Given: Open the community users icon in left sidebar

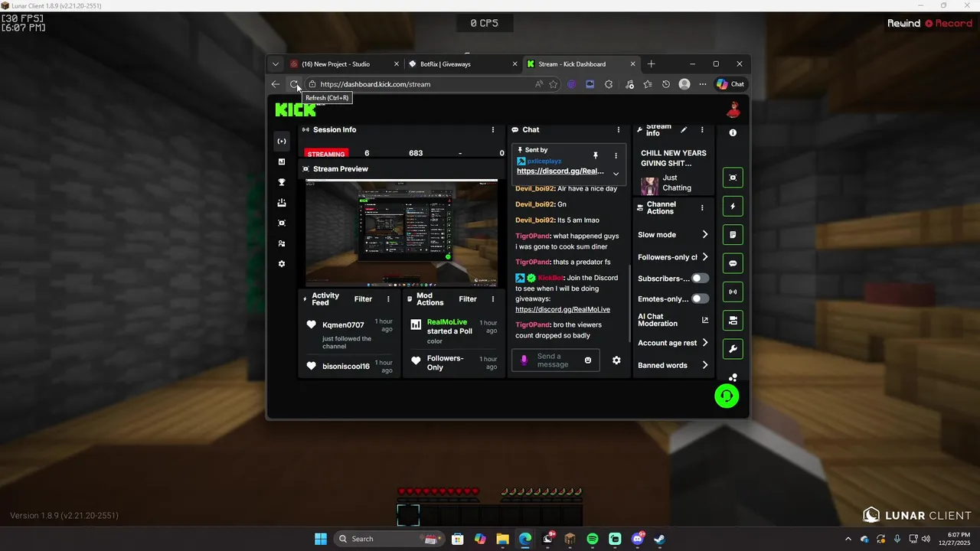Looking at the screenshot, I should pyautogui.click(x=282, y=243).
